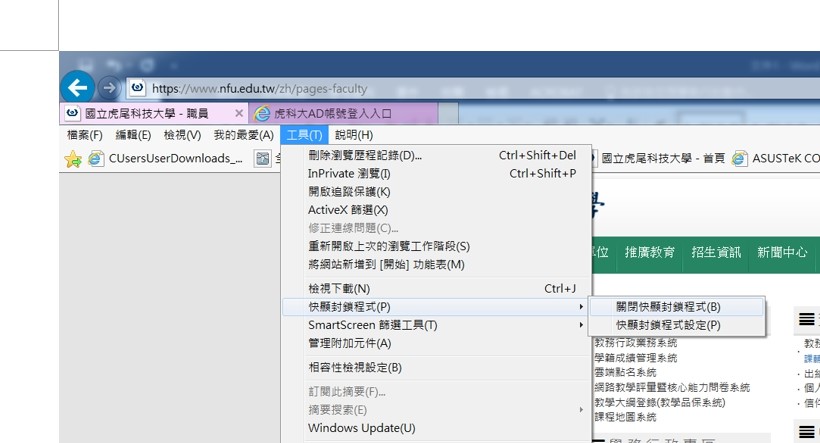Click the site icon in the address bar

click(138, 88)
